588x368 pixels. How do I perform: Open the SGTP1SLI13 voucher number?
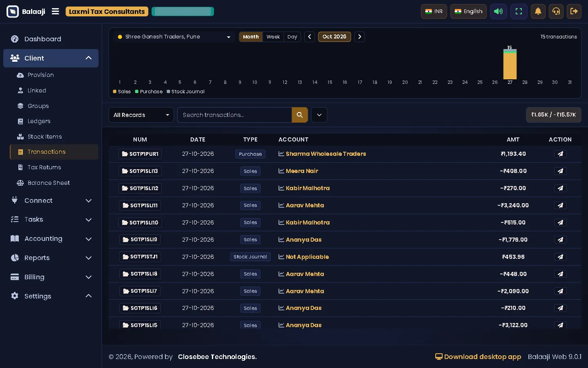[140, 171]
